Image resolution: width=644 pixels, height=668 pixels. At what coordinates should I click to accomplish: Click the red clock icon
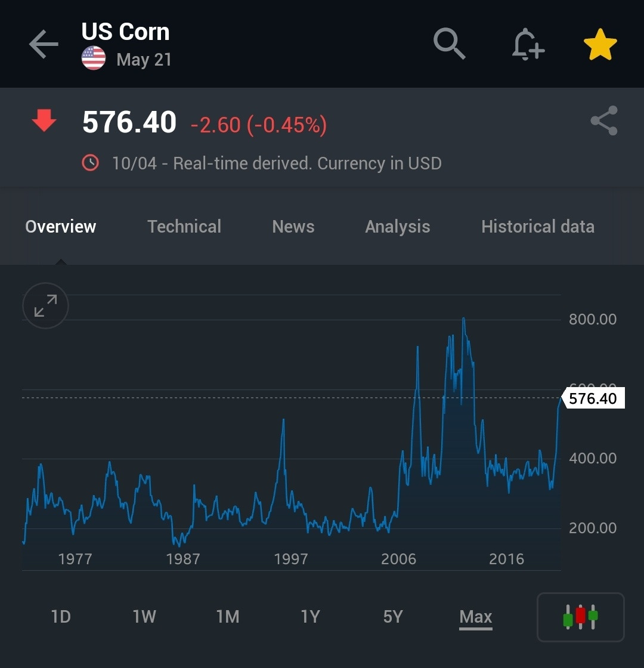(x=90, y=163)
